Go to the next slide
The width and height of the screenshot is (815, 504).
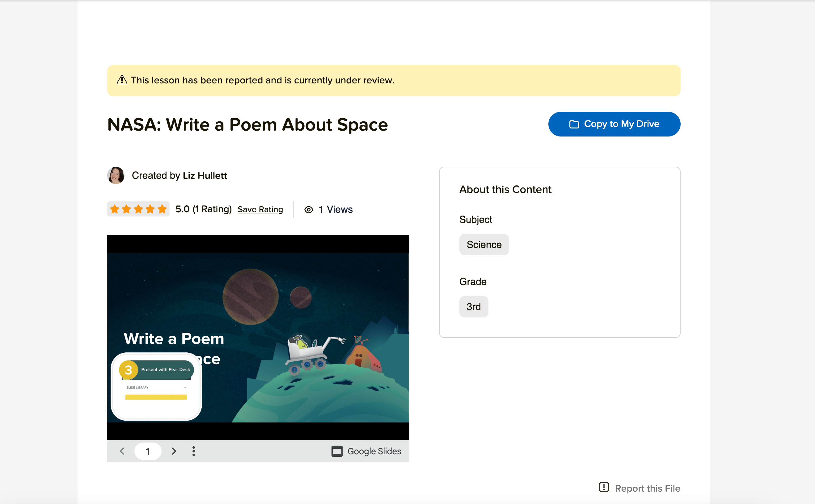click(x=174, y=451)
